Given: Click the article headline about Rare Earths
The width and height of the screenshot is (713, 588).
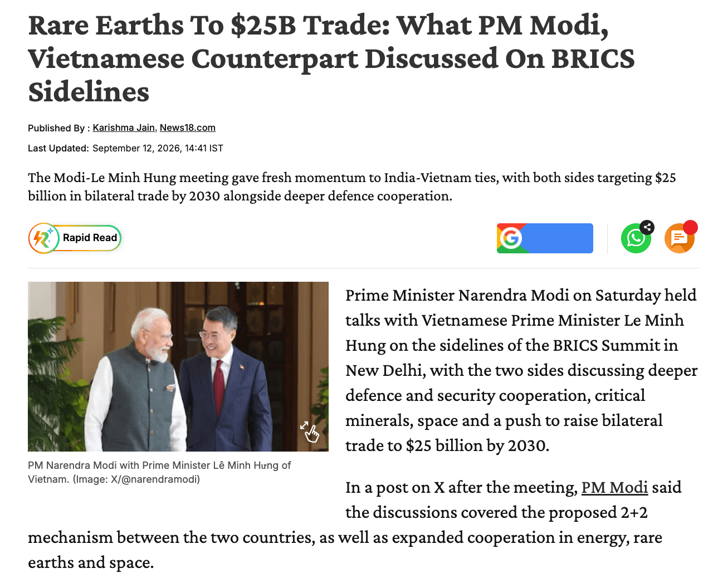Looking at the screenshot, I should point(331,58).
